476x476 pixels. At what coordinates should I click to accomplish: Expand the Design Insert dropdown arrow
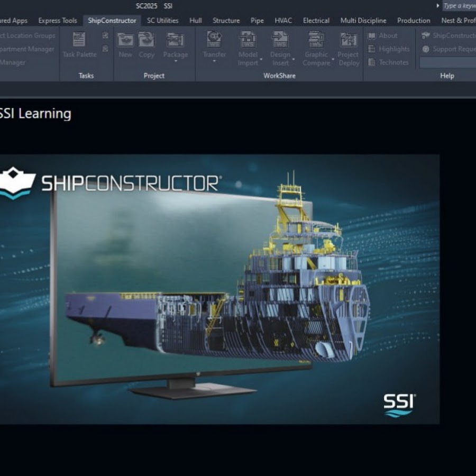pyautogui.click(x=293, y=59)
